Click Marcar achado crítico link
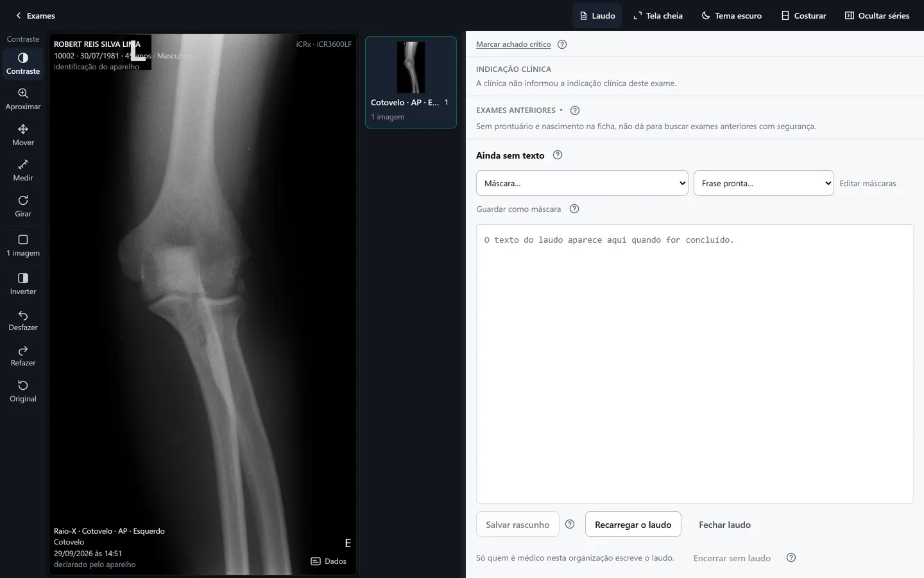The width and height of the screenshot is (924, 578). click(x=513, y=44)
